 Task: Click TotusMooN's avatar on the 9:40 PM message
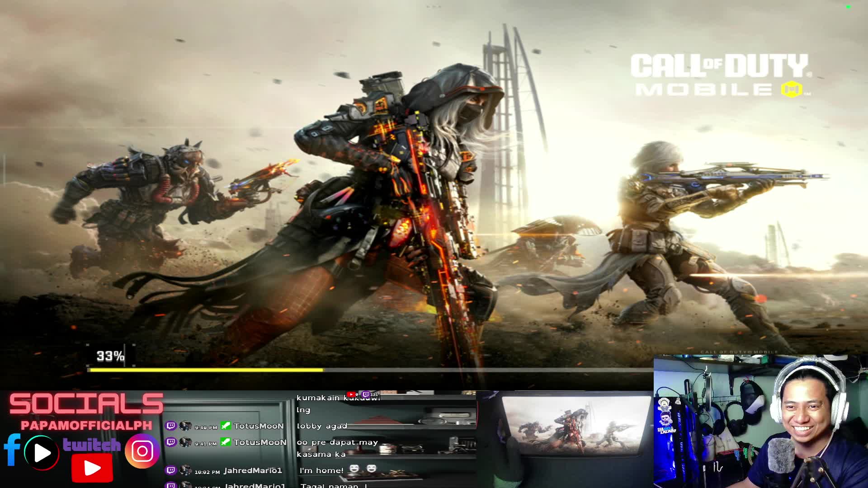(185, 426)
